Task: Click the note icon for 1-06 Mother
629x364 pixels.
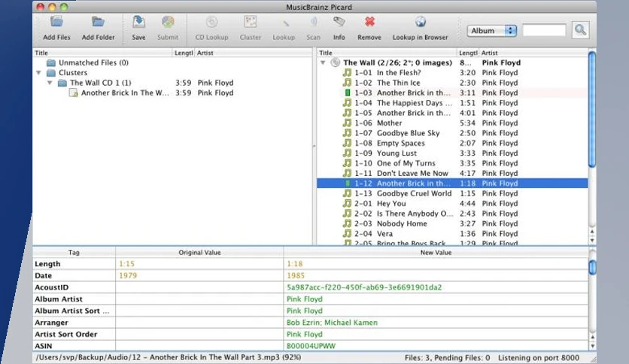Action: coord(347,123)
